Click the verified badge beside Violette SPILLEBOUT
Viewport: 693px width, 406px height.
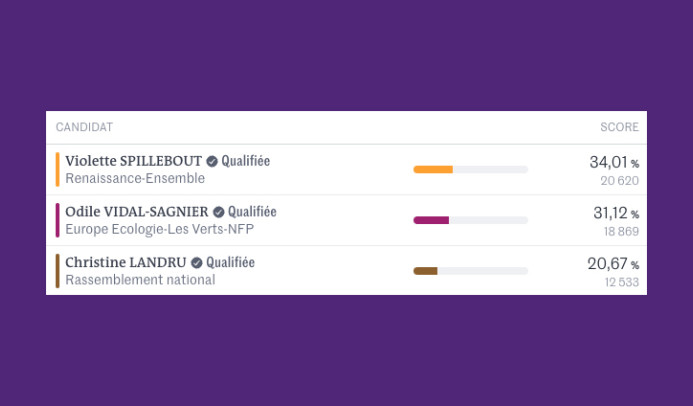pos(212,161)
